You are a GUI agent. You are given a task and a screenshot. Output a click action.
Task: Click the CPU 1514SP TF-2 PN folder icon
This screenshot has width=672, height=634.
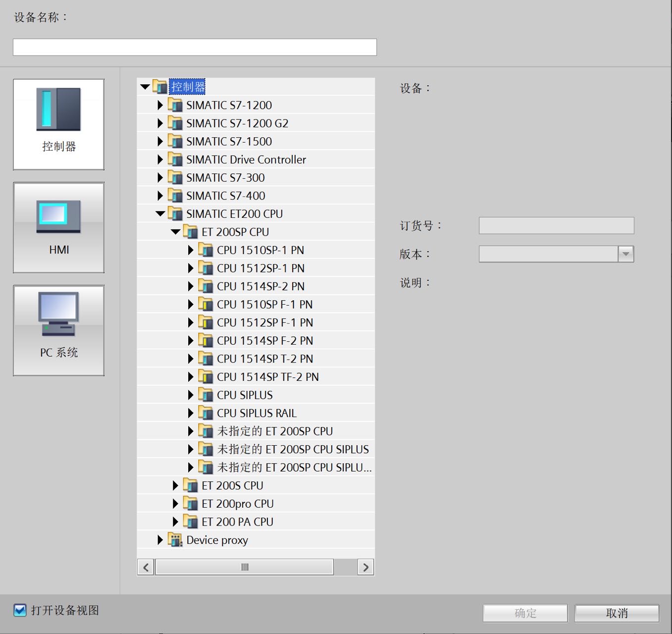pyautogui.click(x=206, y=377)
